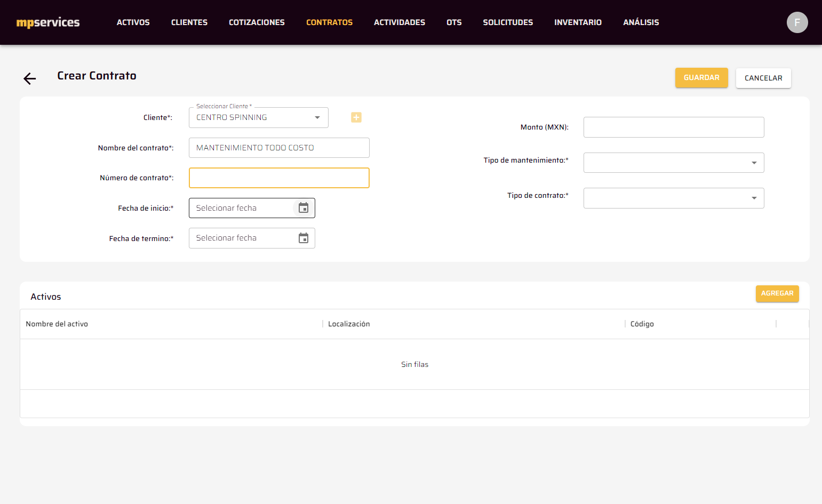Click the CANCELAR button
Viewport: 822px width, 504px height.
(x=763, y=78)
